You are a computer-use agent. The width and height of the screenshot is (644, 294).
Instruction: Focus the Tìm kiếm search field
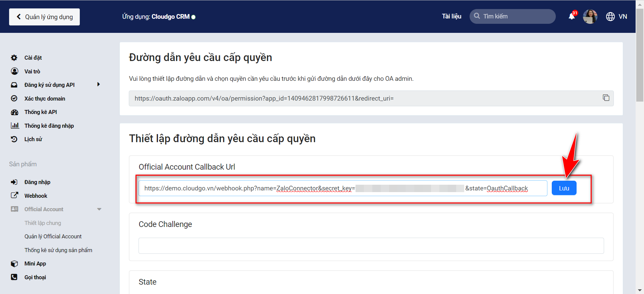(513, 16)
